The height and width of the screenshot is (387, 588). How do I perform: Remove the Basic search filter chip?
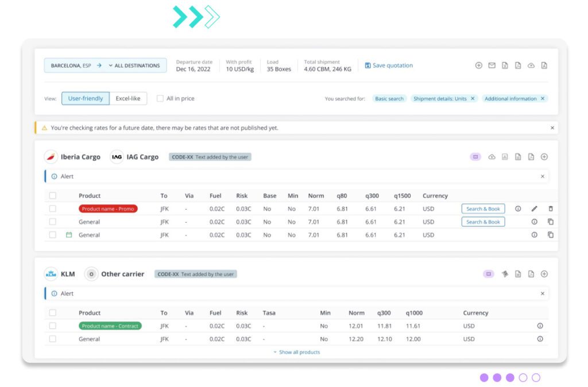(389, 98)
